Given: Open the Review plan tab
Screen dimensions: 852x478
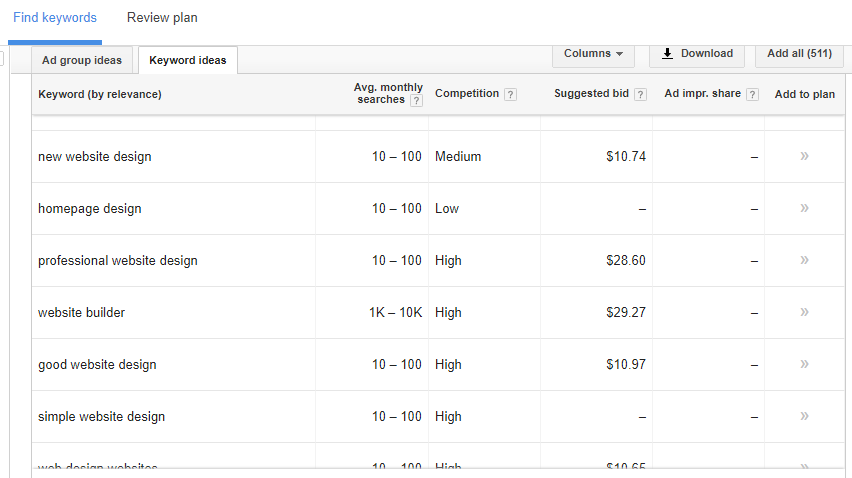Looking at the screenshot, I should click(162, 18).
